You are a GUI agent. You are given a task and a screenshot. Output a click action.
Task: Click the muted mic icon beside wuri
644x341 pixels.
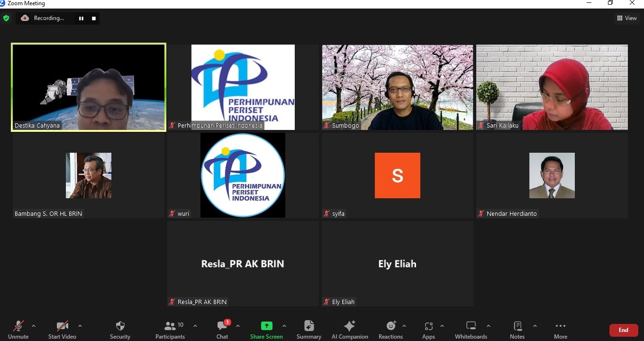172,214
